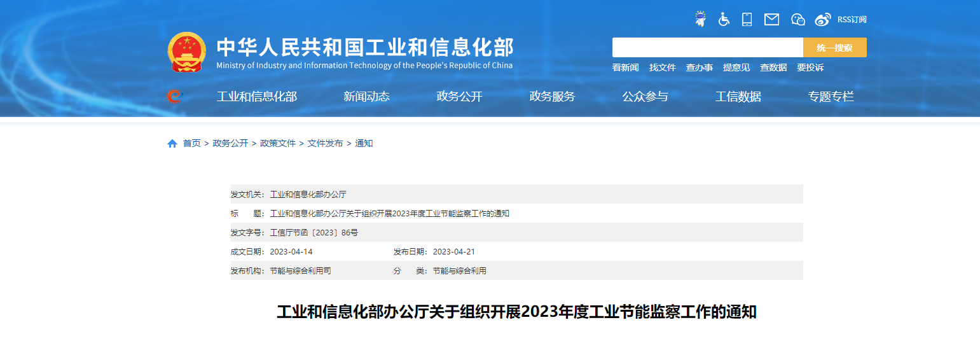The width and height of the screenshot is (980, 355).
Task: Click the mobile phone version icon
Action: (747, 19)
